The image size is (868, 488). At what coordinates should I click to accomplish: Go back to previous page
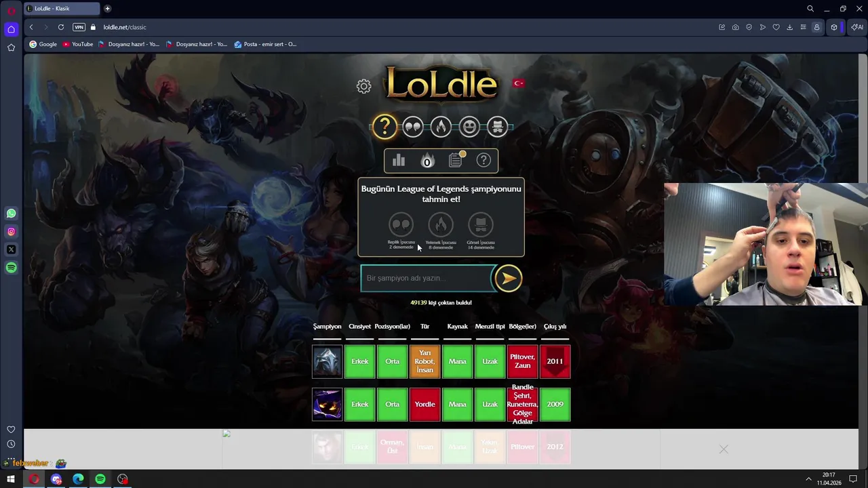pyautogui.click(x=31, y=27)
